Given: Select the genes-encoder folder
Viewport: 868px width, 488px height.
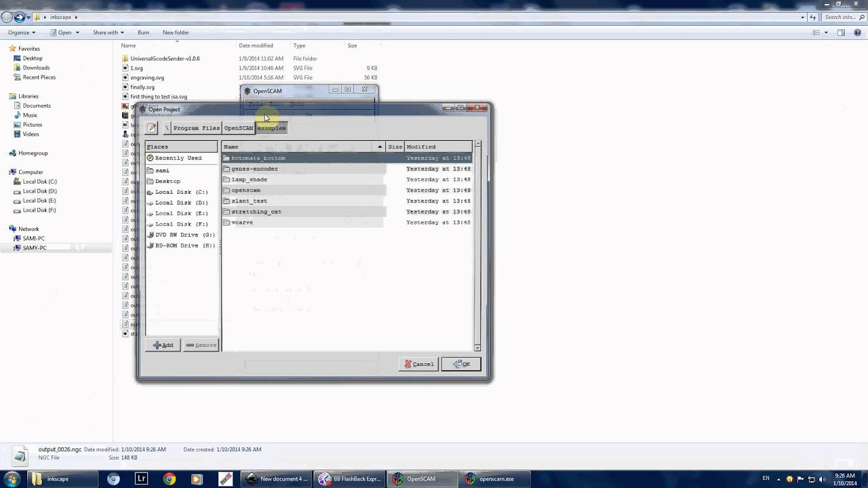Looking at the screenshot, I should click(347, 169).
